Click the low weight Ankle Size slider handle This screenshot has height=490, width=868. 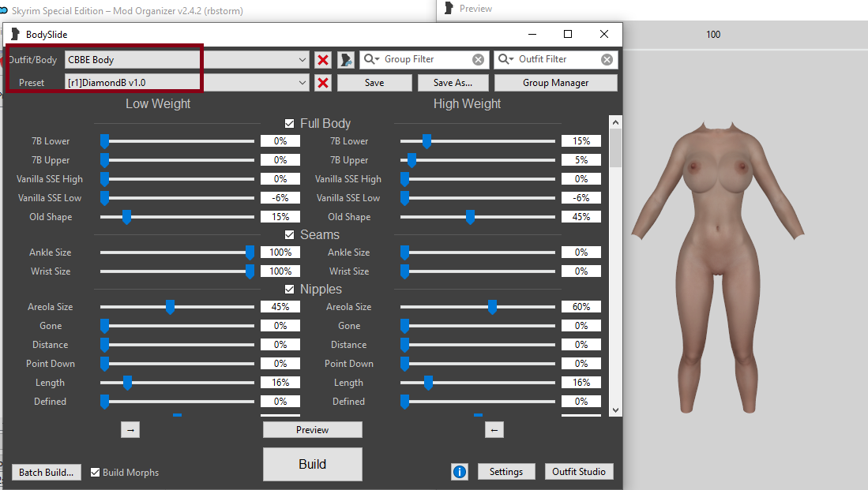[x=250, y=252]
